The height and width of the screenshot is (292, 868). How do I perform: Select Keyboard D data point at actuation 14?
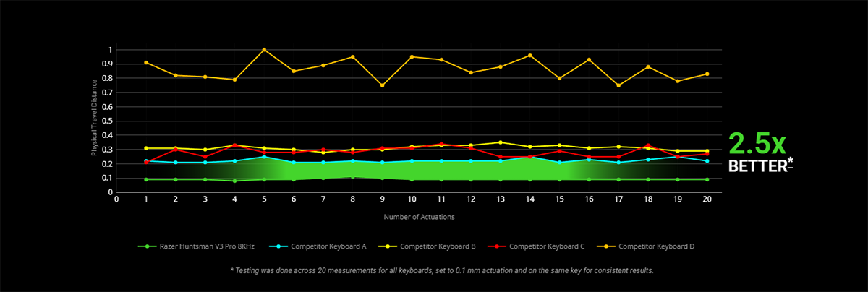pyautogui.click(x=530, y=55)
